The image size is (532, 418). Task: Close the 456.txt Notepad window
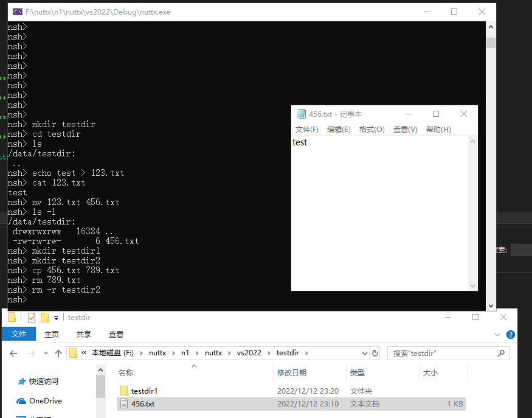click(x=464, y=114)
